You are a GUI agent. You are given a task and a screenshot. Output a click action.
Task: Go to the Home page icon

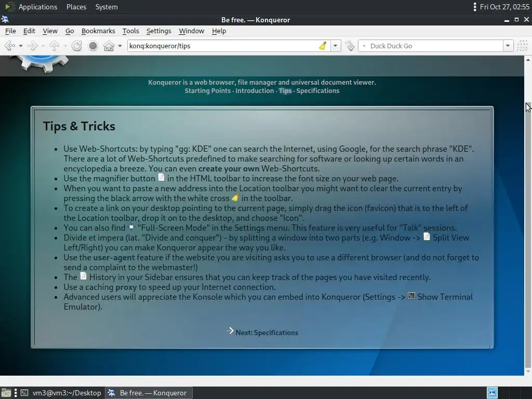pos(109,46)
